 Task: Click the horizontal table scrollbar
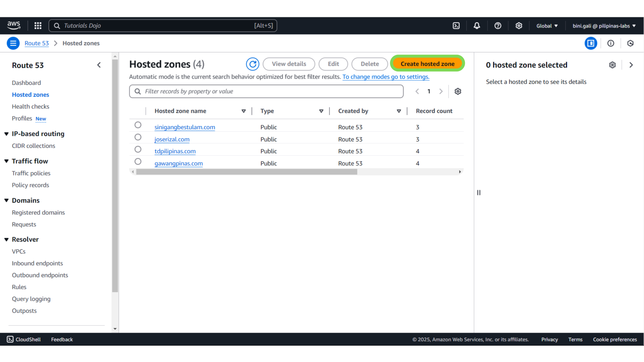pyautogui.click(x=247, y=172)
